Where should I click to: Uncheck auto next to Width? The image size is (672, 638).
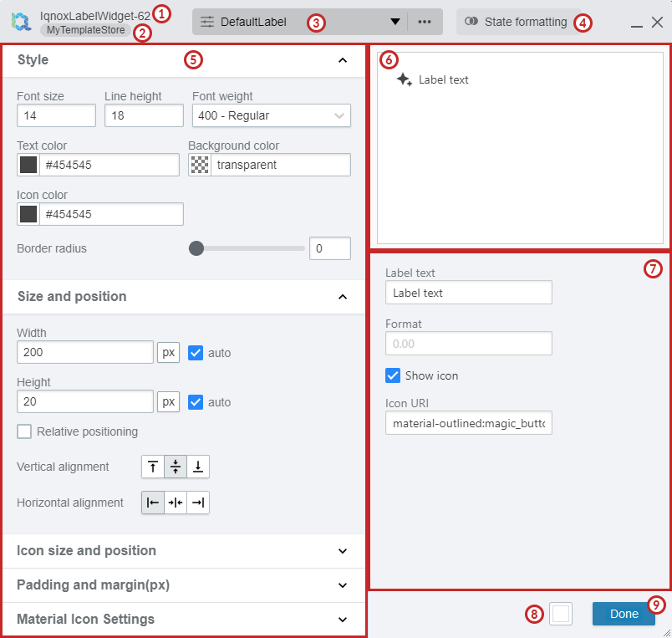point(195,352)
